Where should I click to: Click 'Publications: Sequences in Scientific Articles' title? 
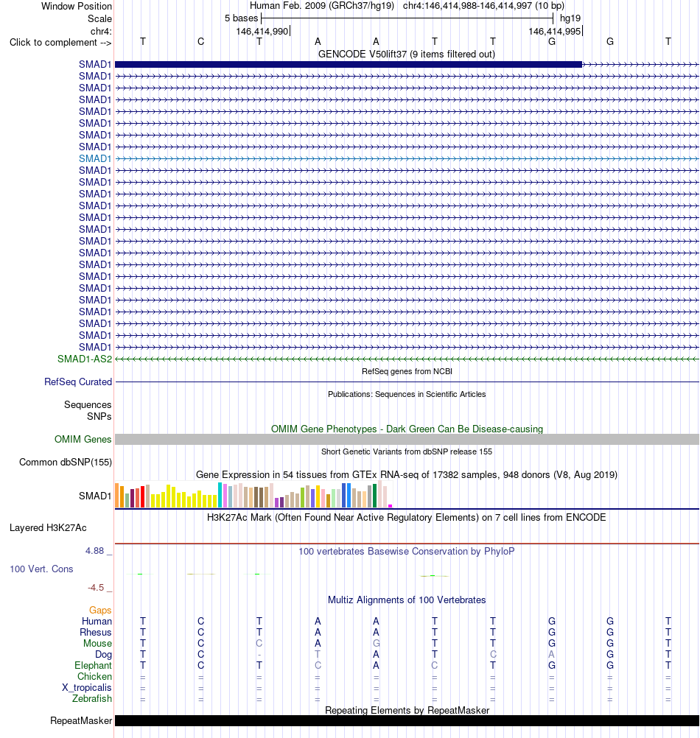pyautogui.click(x=407, y=395)
